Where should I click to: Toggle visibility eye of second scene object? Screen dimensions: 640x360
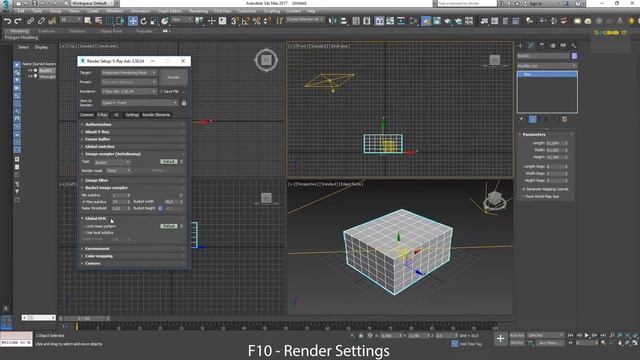[x=30, y=76]
